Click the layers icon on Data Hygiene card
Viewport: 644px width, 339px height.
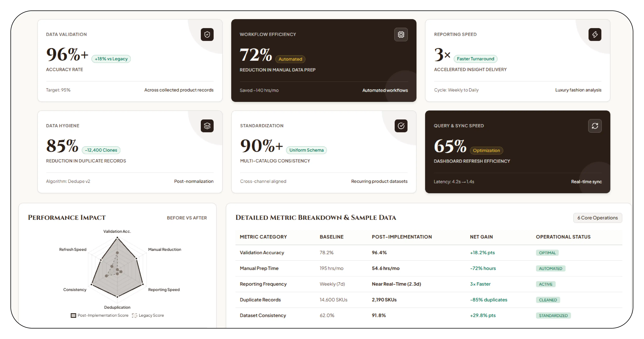pos(207,126)
